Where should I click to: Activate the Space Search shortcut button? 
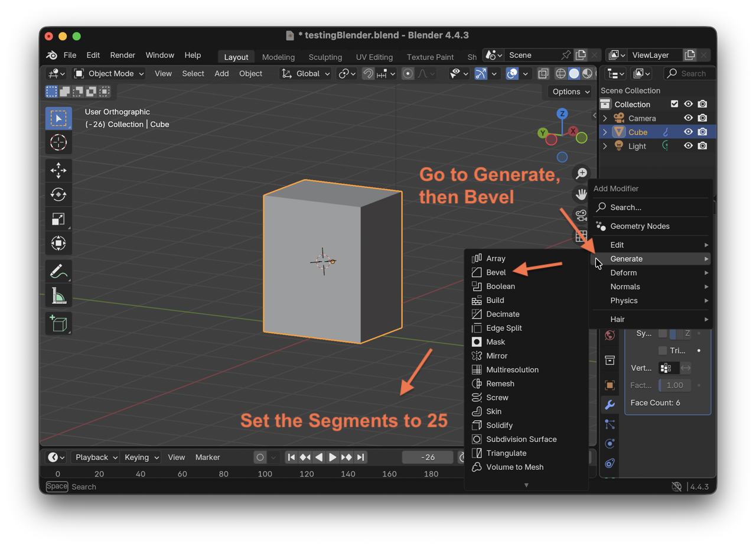point(57,486)
